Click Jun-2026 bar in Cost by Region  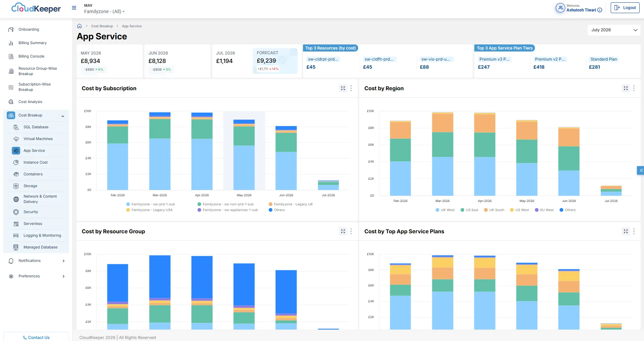click(569, 161)
